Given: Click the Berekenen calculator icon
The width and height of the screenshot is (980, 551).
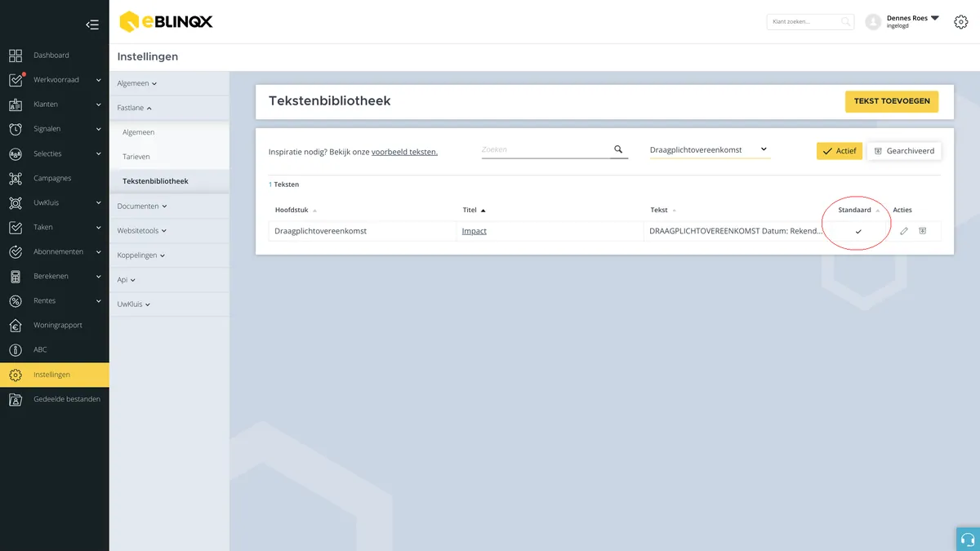Looking at the screenshot, I should [16, 276].
